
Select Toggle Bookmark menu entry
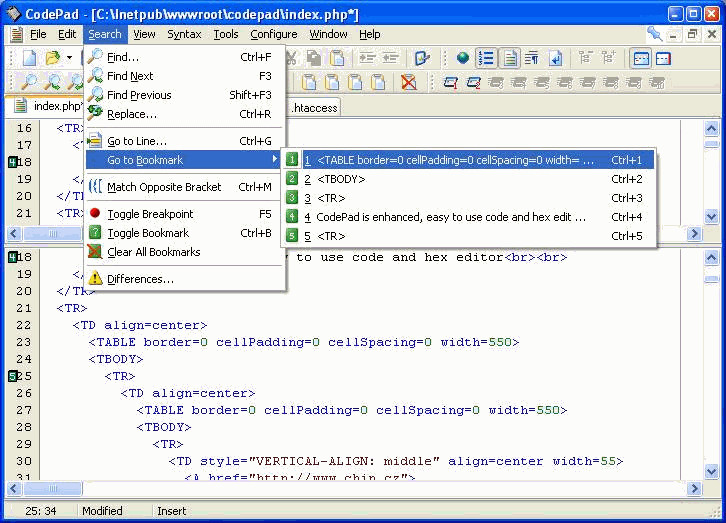pos(184,233)
